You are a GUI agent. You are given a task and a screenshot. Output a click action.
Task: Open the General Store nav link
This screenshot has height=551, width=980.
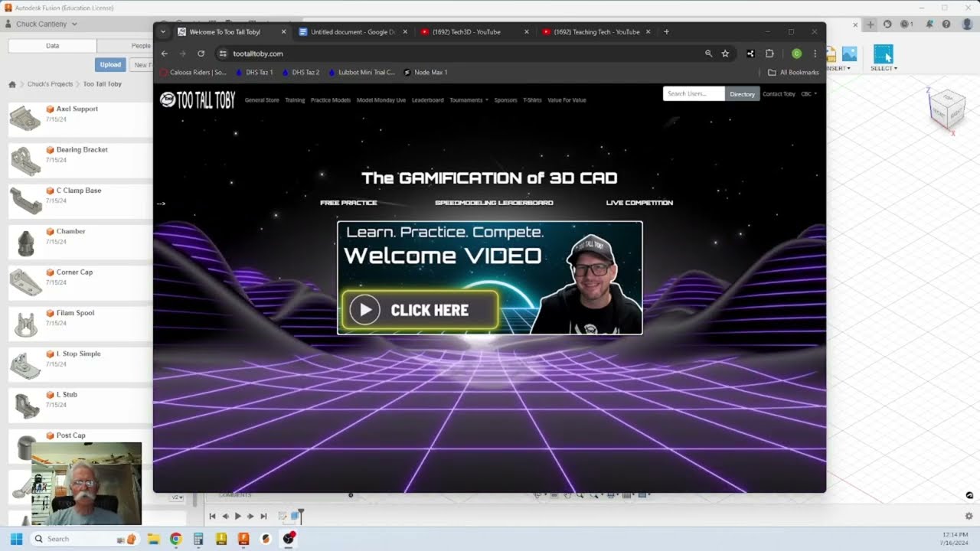(x=262, y=100)
